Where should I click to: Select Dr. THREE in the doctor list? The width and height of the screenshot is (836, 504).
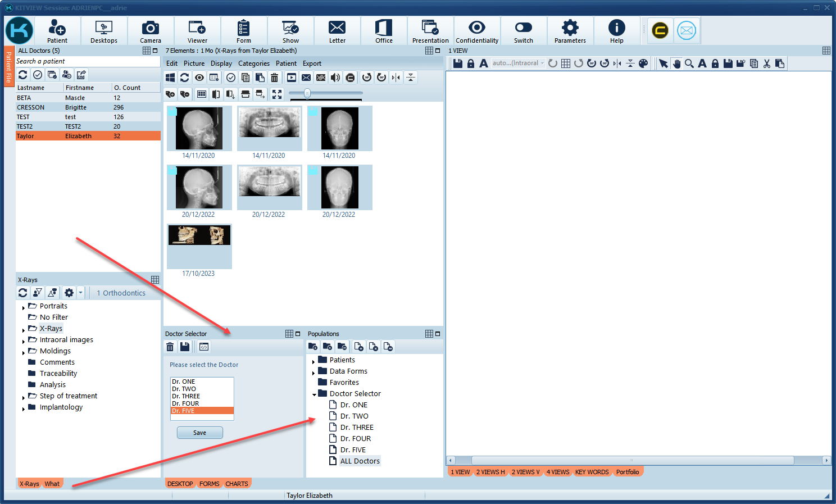tap(186, 396)
